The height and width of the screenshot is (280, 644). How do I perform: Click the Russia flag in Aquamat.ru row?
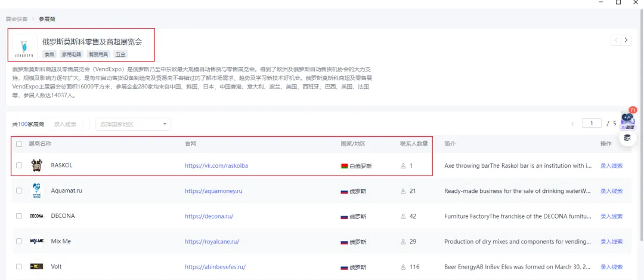[x=344, y=192]
